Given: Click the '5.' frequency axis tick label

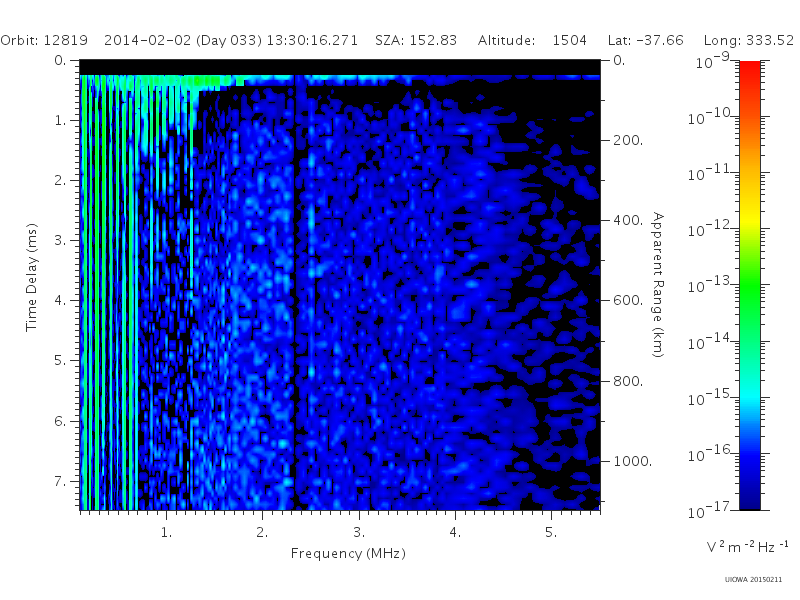Looking at the screenshot, I should click(551, 532).
